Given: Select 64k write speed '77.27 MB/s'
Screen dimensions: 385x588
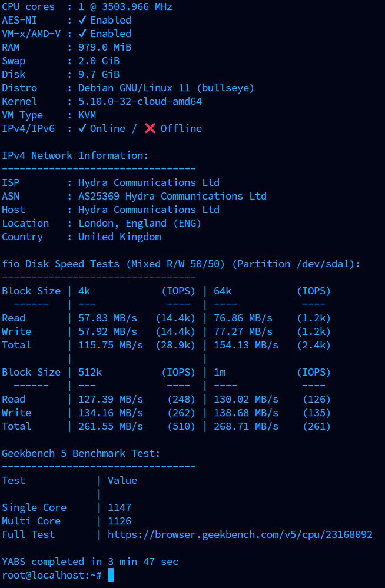Looking at the screenshot, I should pyautogui.click(x=243, y=331).
